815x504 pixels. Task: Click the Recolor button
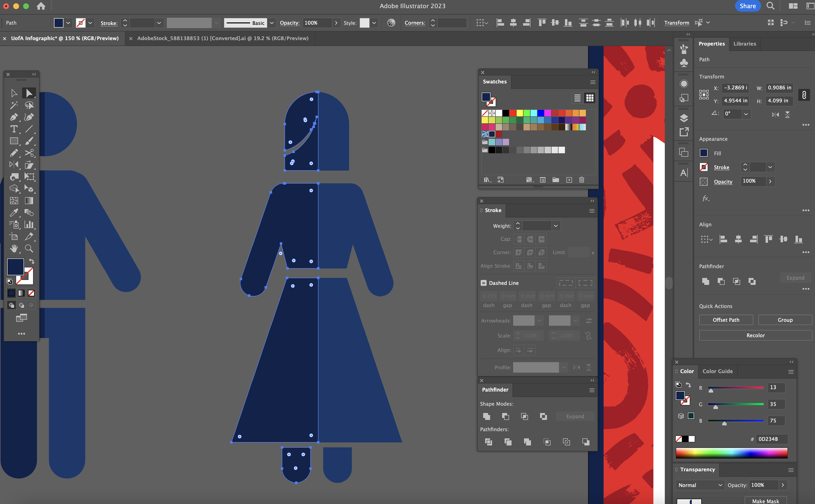[755, 335]
